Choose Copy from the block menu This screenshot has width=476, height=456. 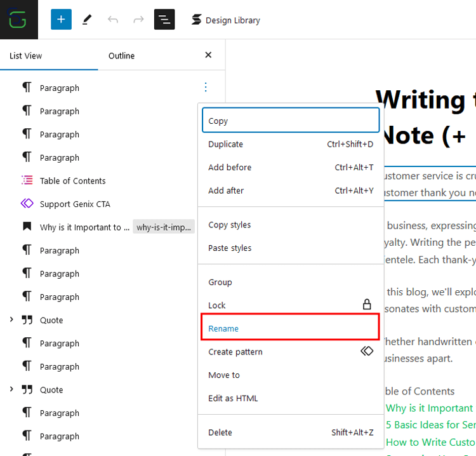click(291, 120)
